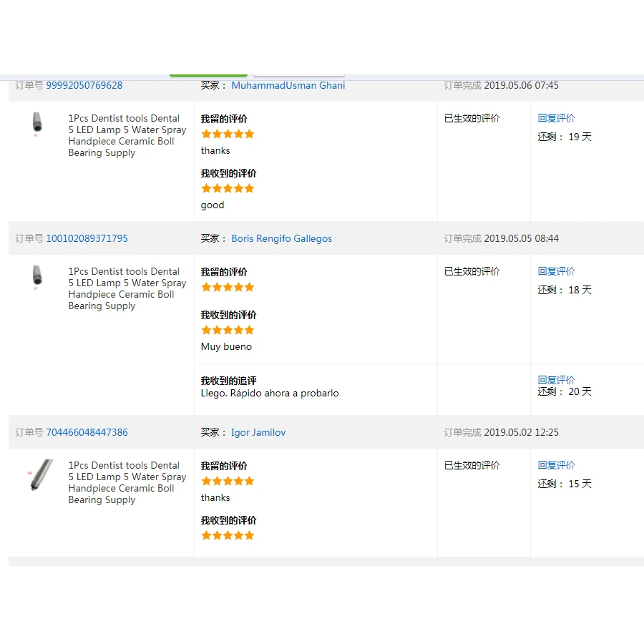Open the product title in the first order
The height and width of the screenshot is (644, 644).
(127, 135)
